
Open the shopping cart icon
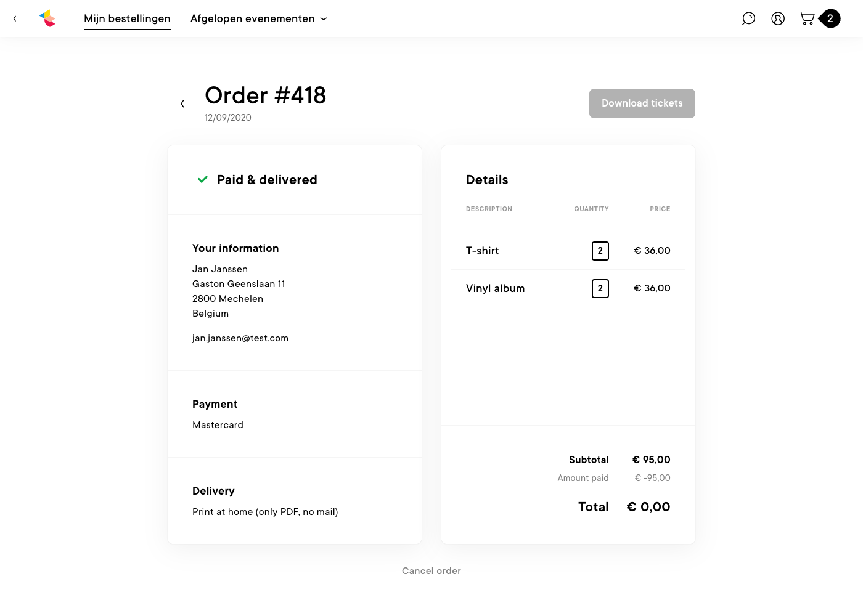pyautogui.click(x=807, y=18)
